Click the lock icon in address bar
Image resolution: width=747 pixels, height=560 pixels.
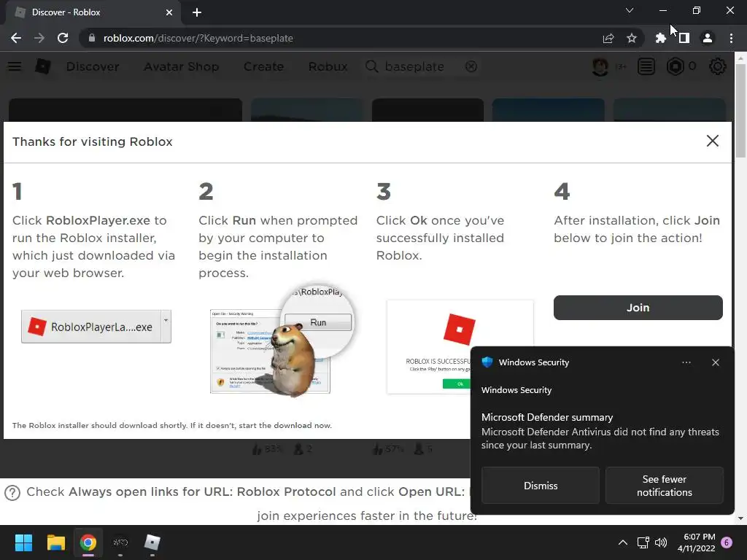pos(92,38)
